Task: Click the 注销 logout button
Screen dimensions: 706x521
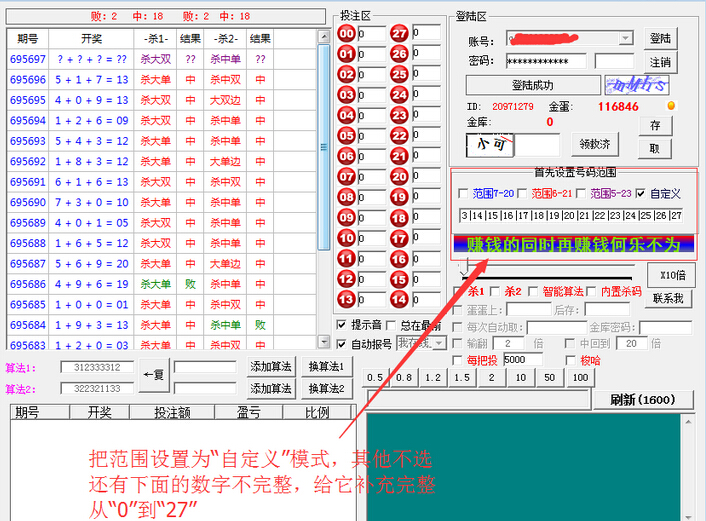Action: (x=660, y=62)
